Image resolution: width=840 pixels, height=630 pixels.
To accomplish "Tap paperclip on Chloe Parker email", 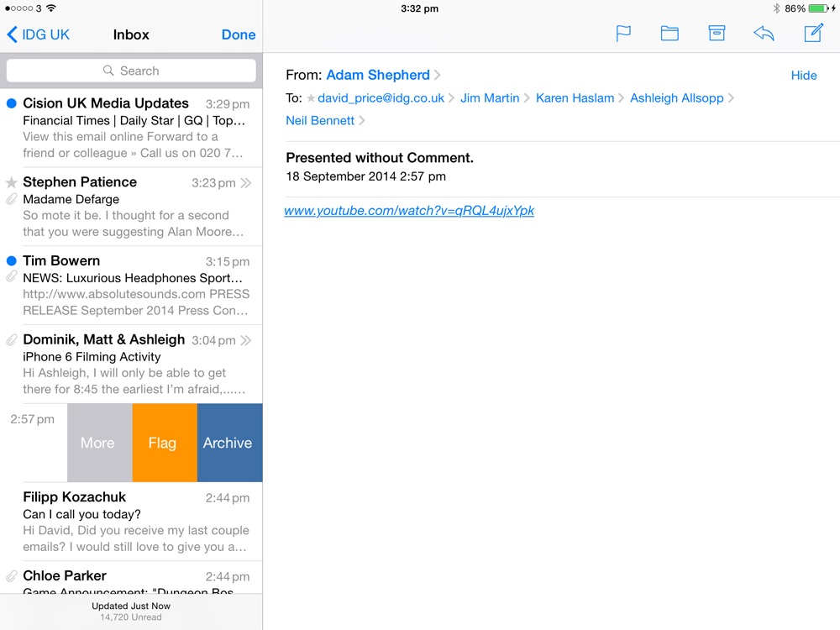I will pos(11,576).
